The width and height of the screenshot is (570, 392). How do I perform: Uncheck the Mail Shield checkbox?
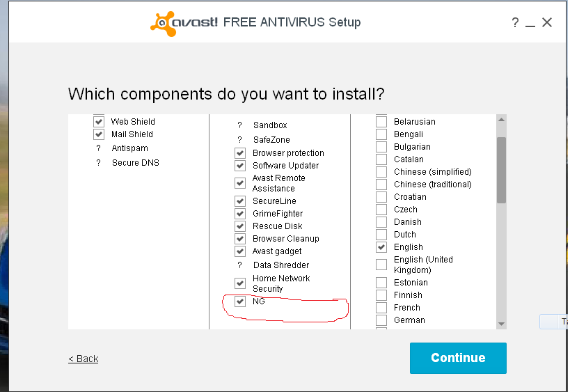98,134
